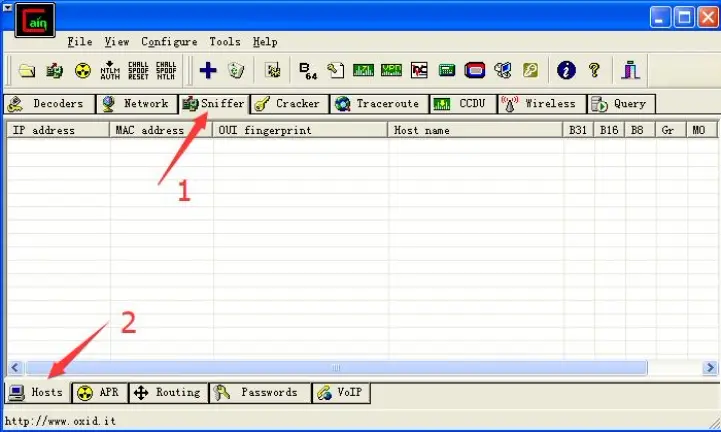This screenshot has height=432, width=721.
Task: Click the open folder toolbar icon
Action: [27, 71]
